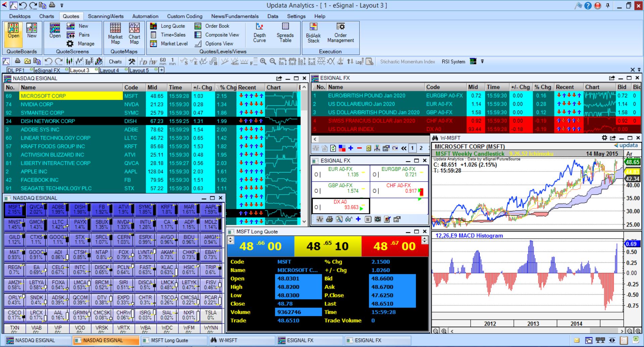Viewport: 644px width, 347px height.
Task: Click the Undo arrow in the chart toolbar
Action: (x=48, y=61)
